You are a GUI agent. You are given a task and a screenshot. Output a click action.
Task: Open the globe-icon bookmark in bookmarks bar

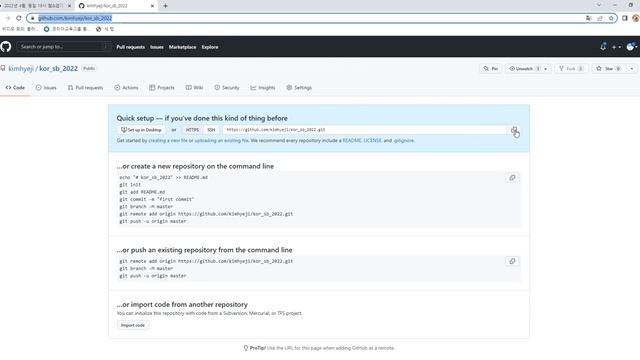(x=105, y=29)
